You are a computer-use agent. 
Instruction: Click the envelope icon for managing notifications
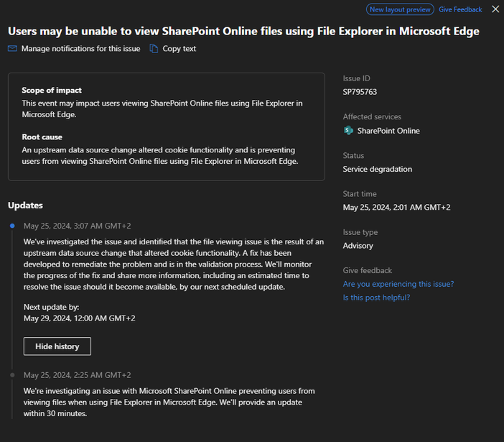12,49
